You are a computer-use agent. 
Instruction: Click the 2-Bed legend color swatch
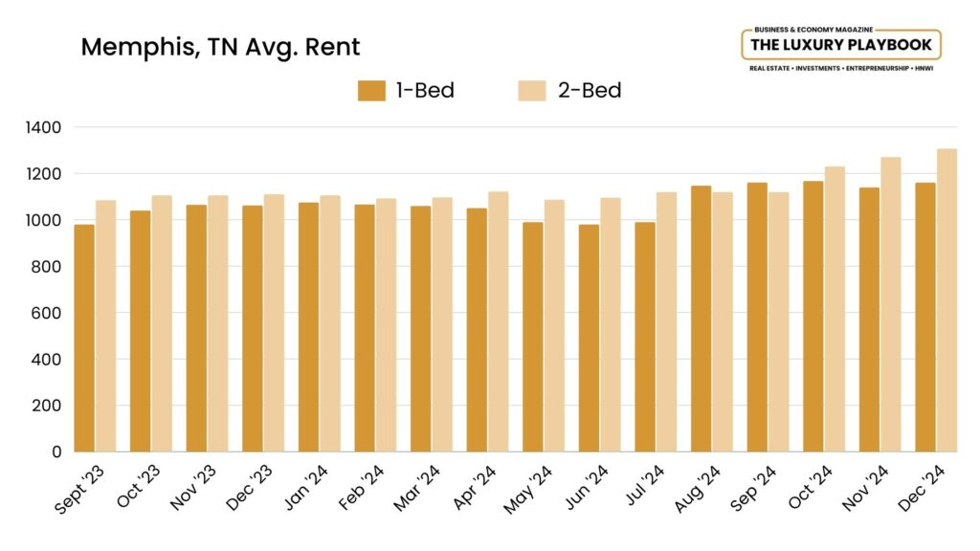[532, 91]
